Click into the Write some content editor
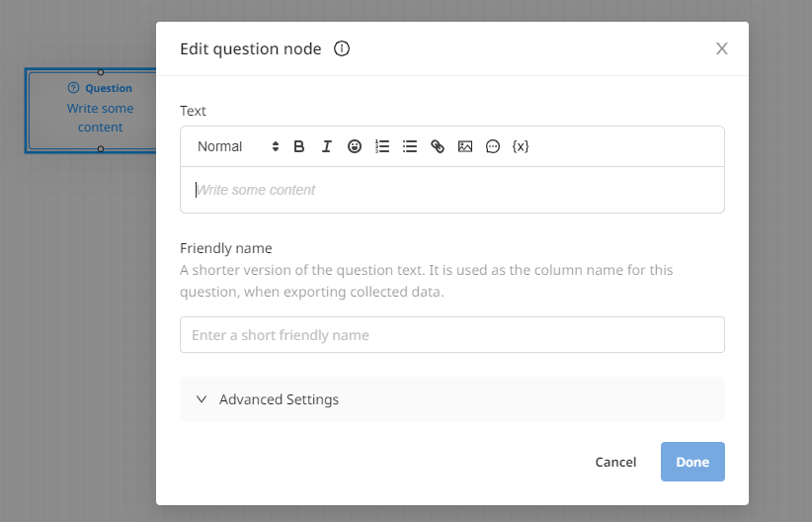This screenshot has height=522, width=812. pos(452,190)
